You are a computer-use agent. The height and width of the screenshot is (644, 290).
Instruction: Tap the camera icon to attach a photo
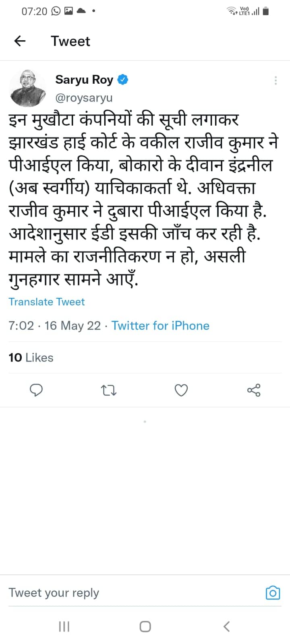click(273, 592)
